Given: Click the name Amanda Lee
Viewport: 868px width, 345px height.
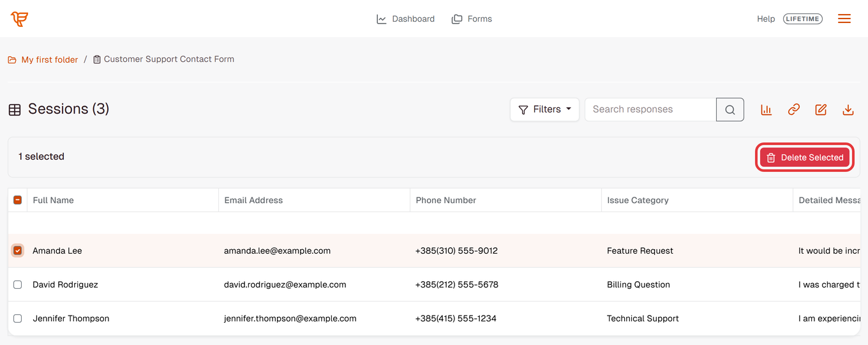Looking at the screenshot, I should click(x=57, y=250).
